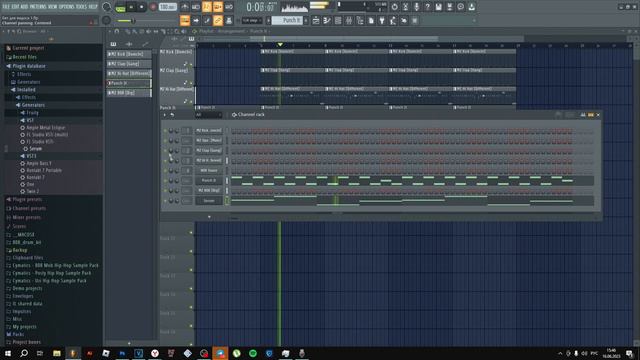This screenshot has height=360, width=640.
Task: Open the Piano roll window icon
Action: tap(327, 20)
